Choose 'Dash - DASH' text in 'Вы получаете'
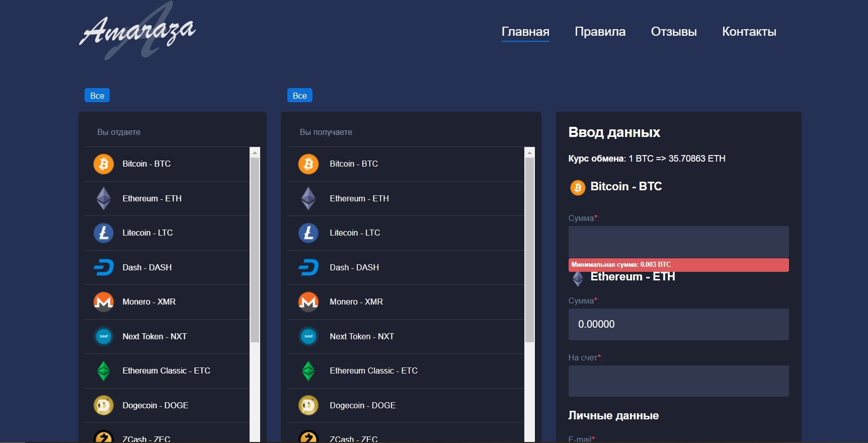868x443 pixels. pyautogui.click(x=354, y=267)
